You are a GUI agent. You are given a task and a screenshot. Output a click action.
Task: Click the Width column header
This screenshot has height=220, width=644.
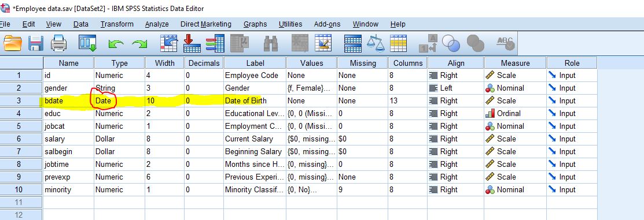[164, 63]
